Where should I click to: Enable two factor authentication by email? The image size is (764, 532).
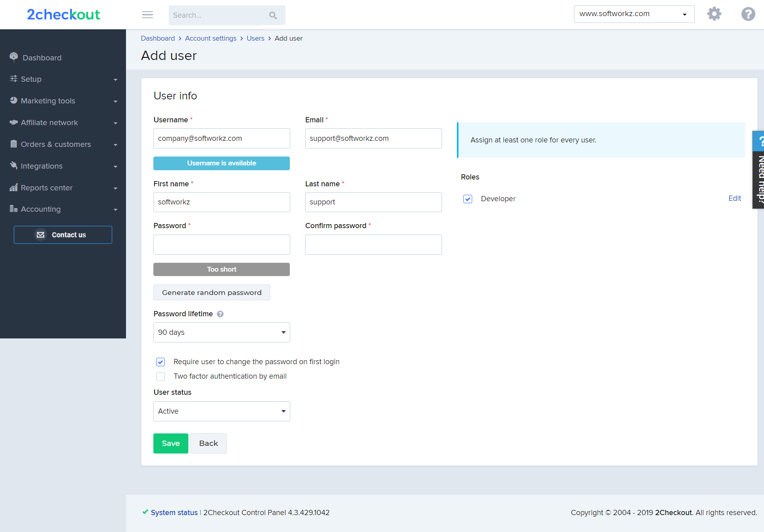160,376
